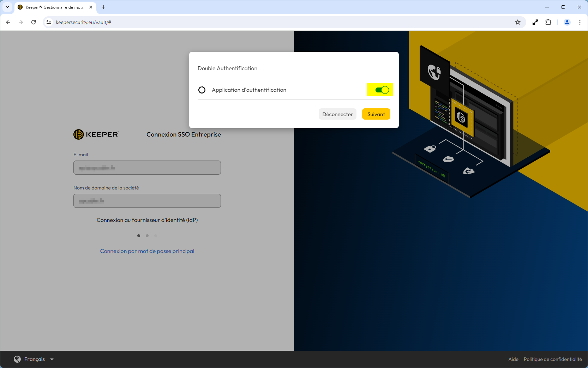This screenshot has width=588, height=368.
Task: Click the Nom de domaine de la société field
Action: coord(147,201)
